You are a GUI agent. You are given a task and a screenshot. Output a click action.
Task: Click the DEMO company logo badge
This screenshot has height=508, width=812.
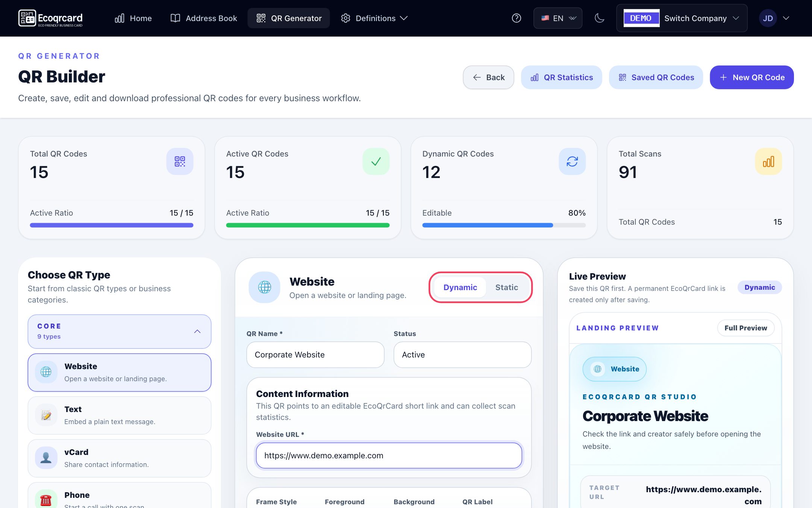point(641,18)
